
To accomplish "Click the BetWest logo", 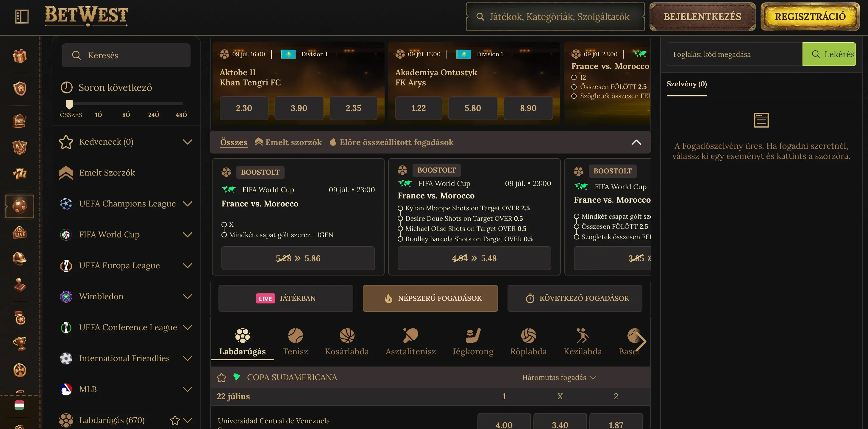I will coord(86,16).
